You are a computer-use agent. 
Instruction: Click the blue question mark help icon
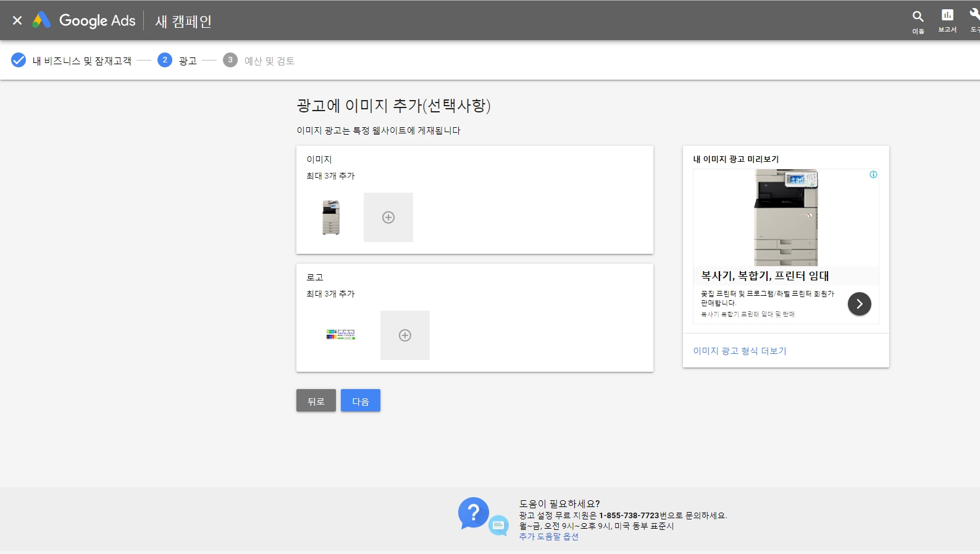click(474, 513)
